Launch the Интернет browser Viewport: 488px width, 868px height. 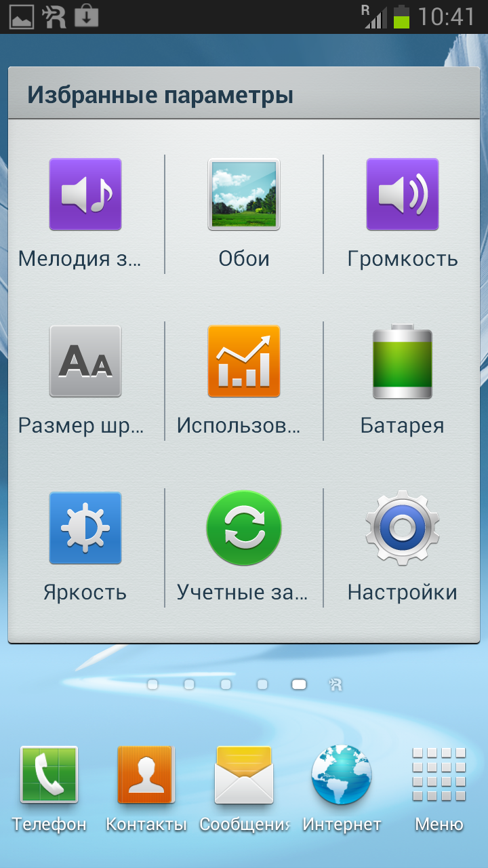click(342, 775)
